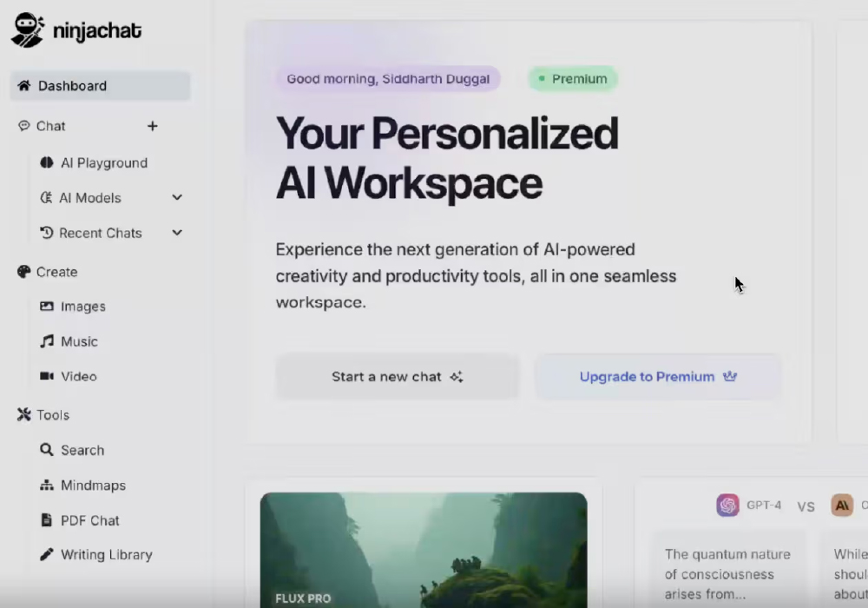
Task: Click the Video camera icon
Action: point(47,376)
